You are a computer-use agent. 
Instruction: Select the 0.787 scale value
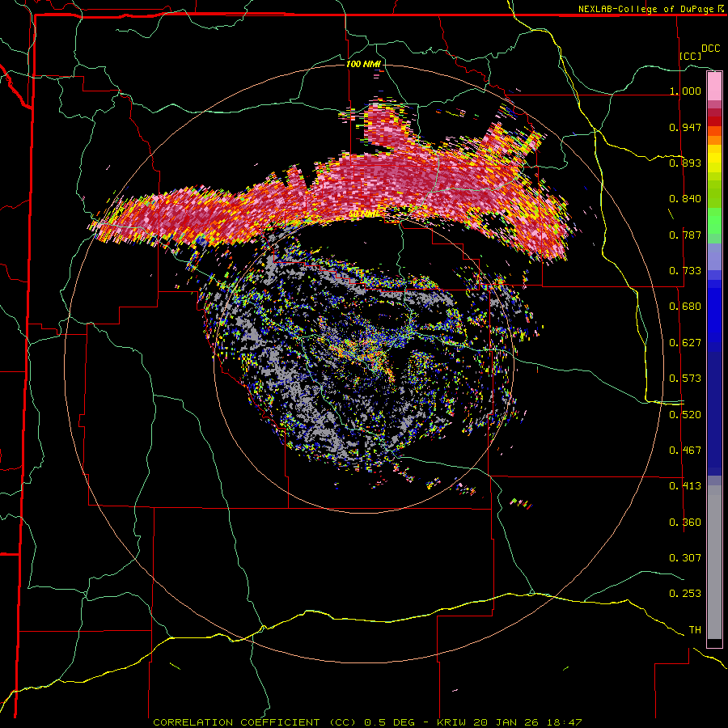click(x=685, y=235)
